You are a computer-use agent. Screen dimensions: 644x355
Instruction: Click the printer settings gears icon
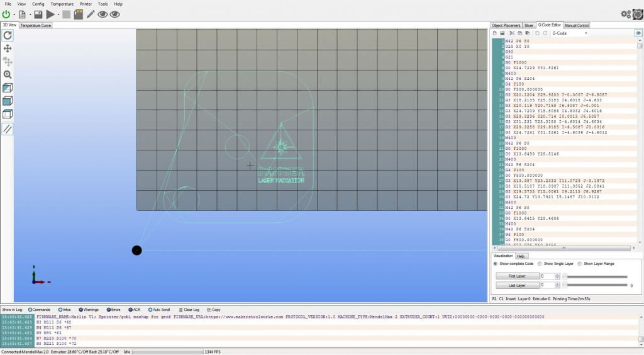pos(626,14)
